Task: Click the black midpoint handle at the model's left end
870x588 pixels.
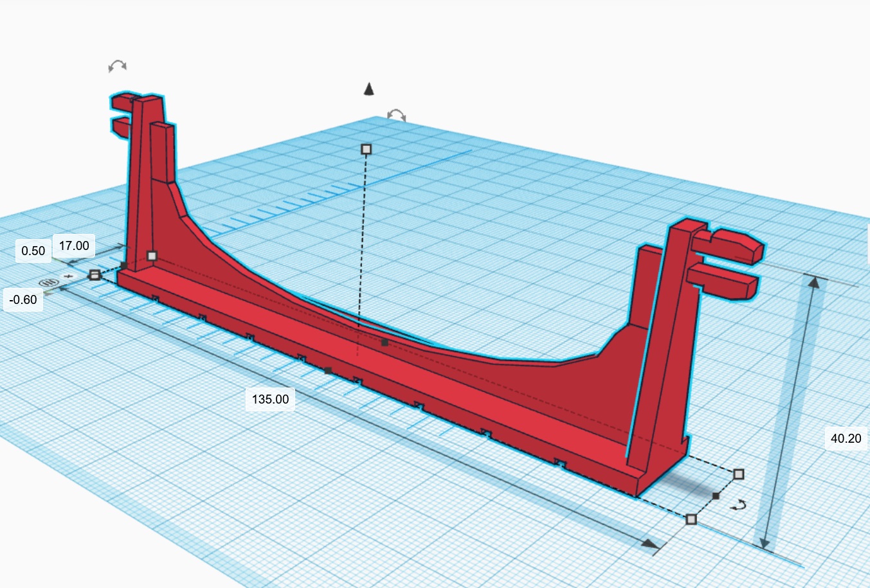Action: click(x=123, y=265)
